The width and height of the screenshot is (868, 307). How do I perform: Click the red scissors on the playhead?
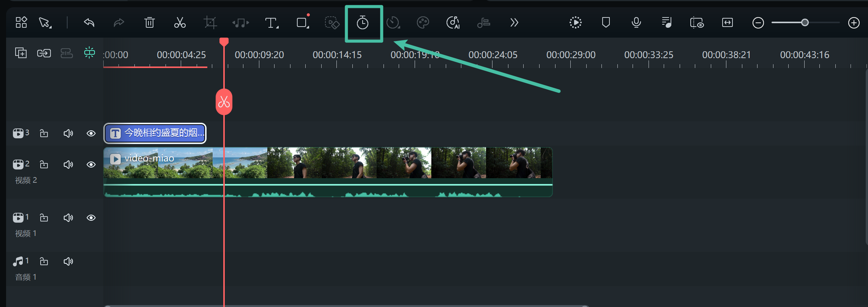(x=224, y=102)
